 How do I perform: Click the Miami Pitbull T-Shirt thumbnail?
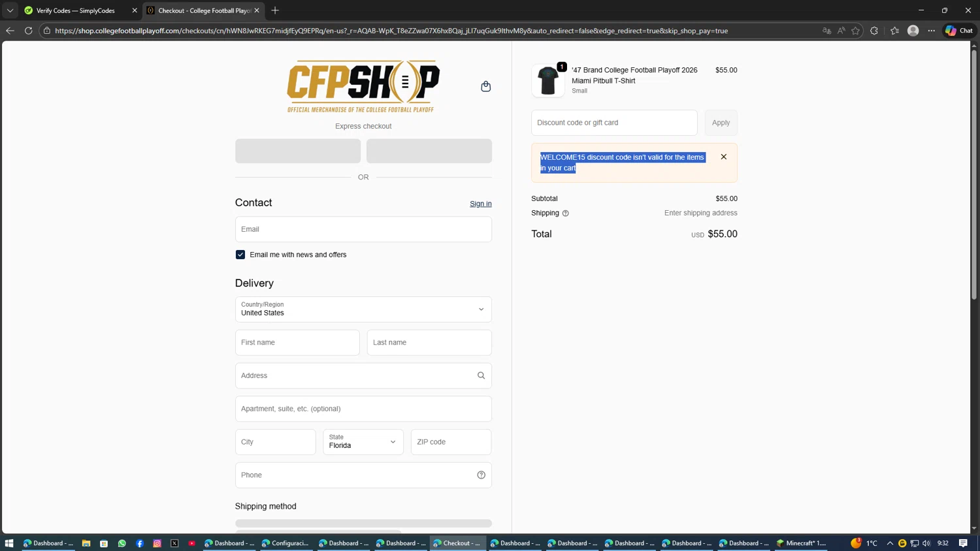point(547,81)
